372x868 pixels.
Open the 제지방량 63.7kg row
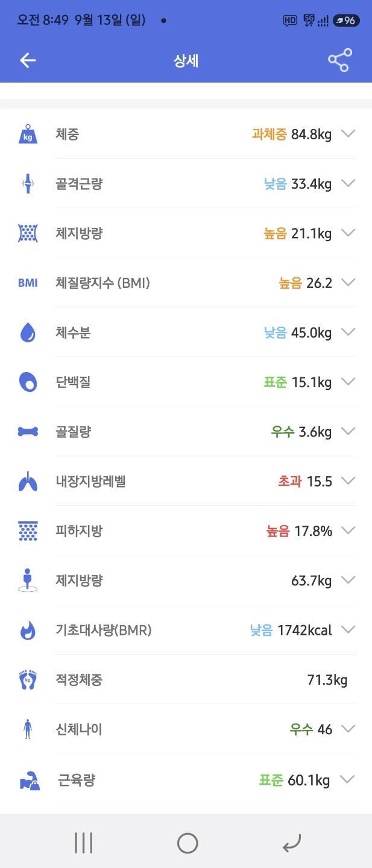pyautogui.click(x=186, y=580)
